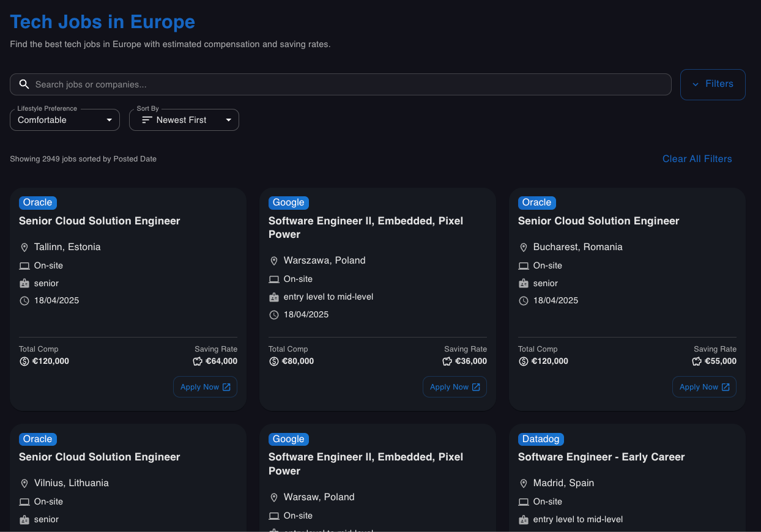Click laptop On-site icon in Bucharest card
Image resolution: width=761 pixels, height=532 pixels.
point(524,266)
